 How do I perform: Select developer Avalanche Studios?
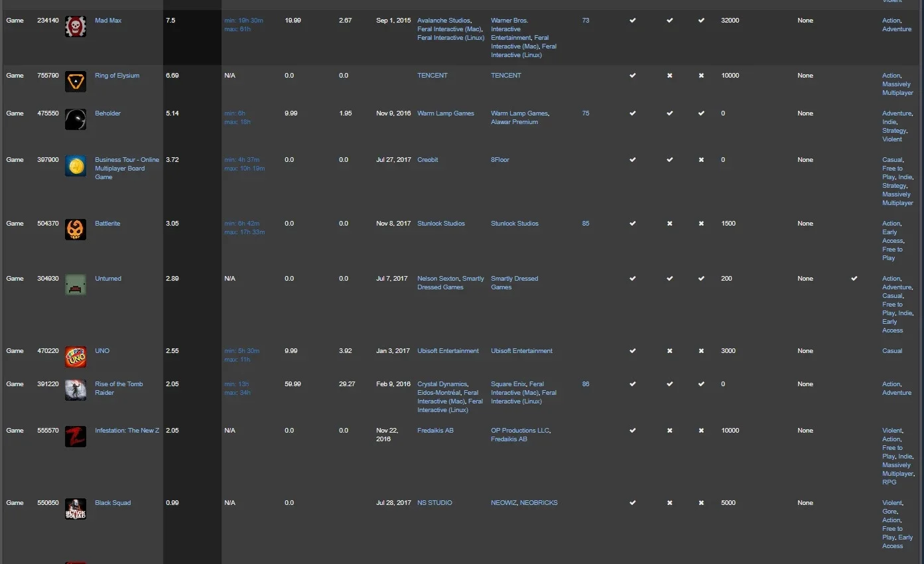tap(444, 21)
